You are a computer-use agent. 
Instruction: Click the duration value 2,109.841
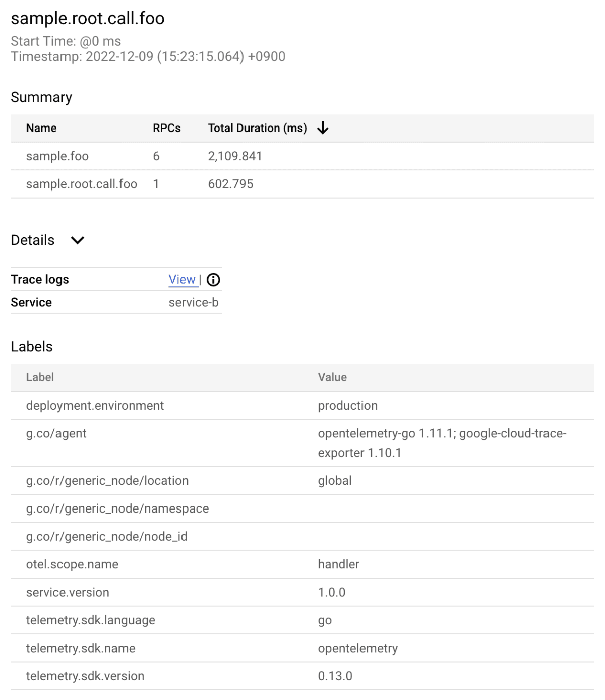[x=235, y=156]
